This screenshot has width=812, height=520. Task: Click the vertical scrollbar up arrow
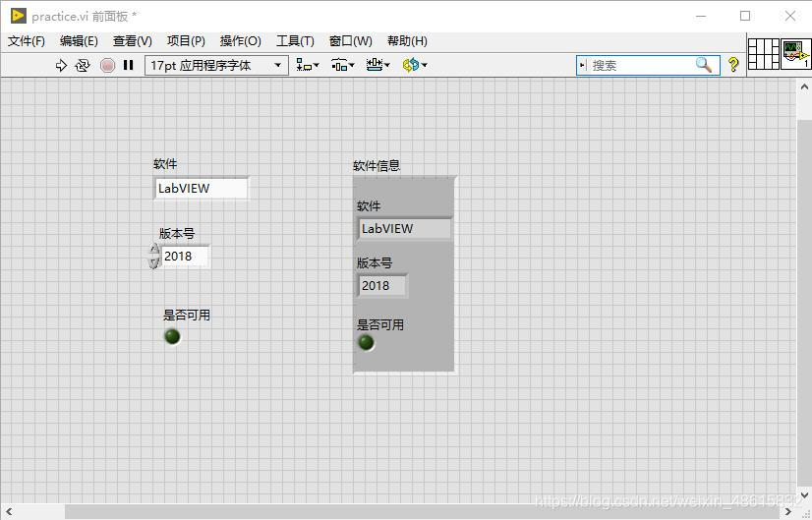pos(804,87)
